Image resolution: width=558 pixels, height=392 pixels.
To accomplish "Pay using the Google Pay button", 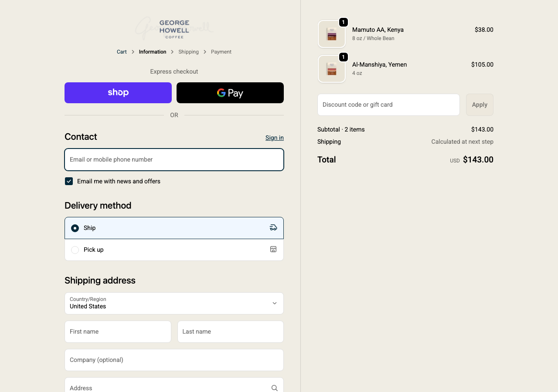I will click(x=230, y=93).
